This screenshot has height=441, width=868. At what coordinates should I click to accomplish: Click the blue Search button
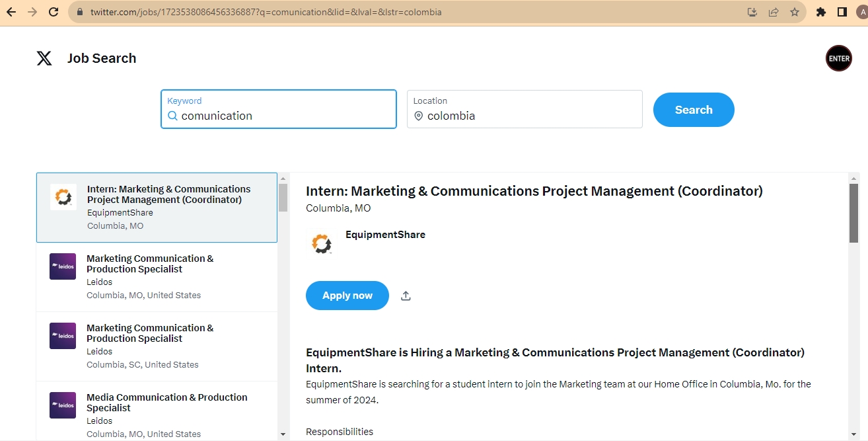click(694, 110)
